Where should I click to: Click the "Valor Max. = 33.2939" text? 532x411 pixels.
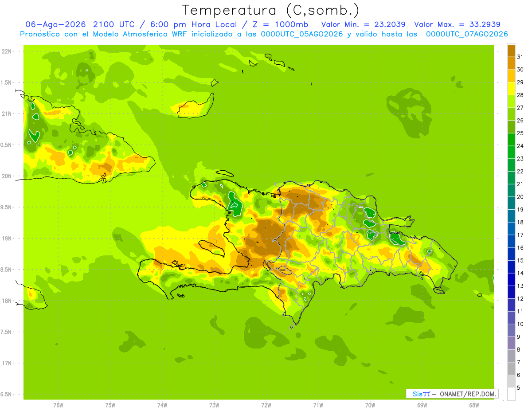tap(457, 24)
